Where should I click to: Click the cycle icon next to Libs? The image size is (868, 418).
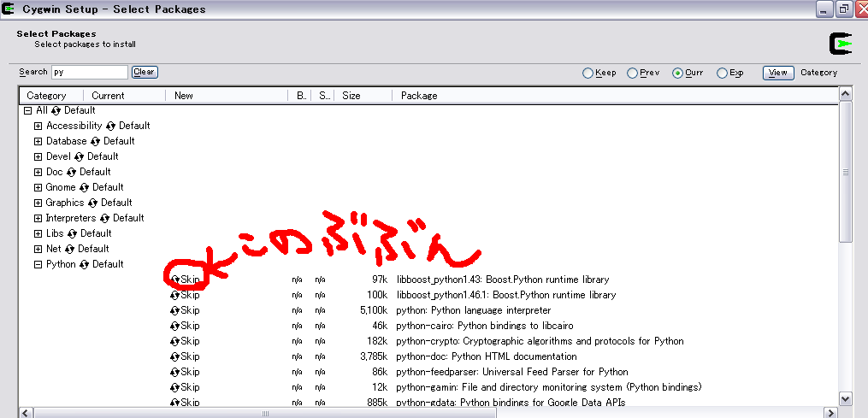[72, 233]
